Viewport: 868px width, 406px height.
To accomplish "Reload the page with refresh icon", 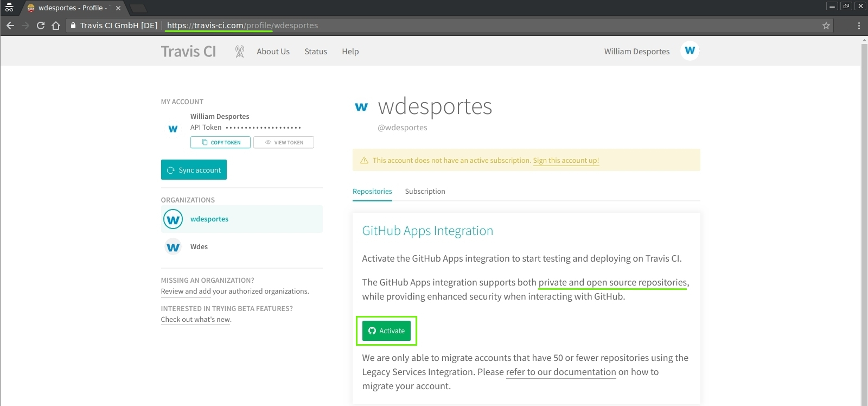I will tap(41, 26).
